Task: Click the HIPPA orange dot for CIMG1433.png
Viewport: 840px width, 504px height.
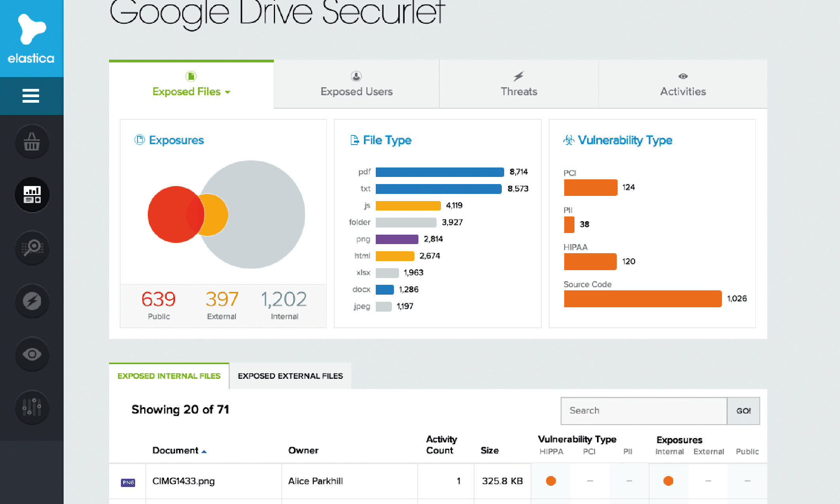Action: click(551, 481)
